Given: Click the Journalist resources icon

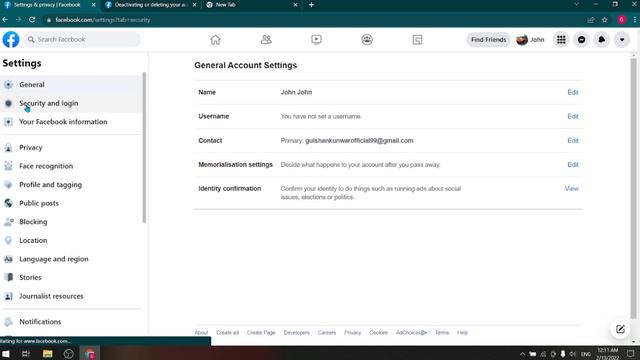Looking at the screenshot, I should [x=8, y=296].
